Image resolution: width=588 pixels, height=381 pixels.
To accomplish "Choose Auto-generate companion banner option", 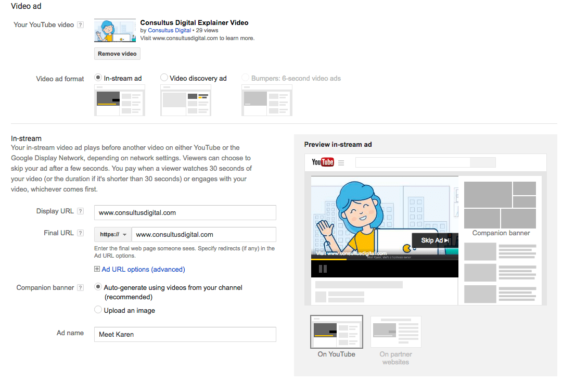I will [x=98, y=287].
